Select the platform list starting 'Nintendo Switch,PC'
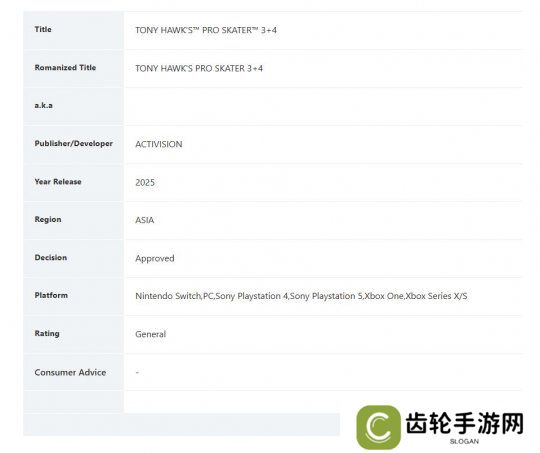Screen dimensions: 540x453 point(301,296)
